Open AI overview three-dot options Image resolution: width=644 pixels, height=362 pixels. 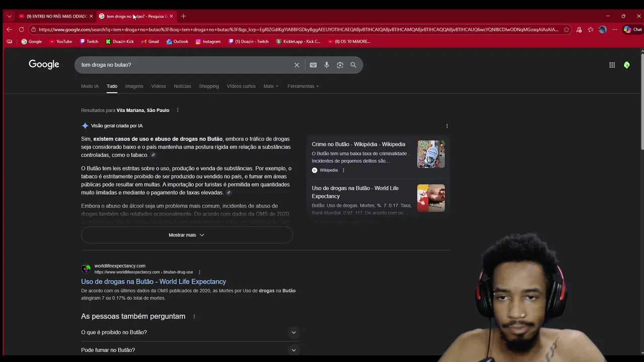[x=447, y=126]
